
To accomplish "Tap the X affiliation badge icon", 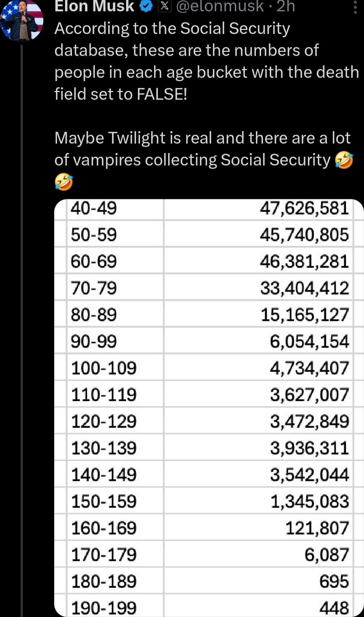I will (x=165, y=6).
